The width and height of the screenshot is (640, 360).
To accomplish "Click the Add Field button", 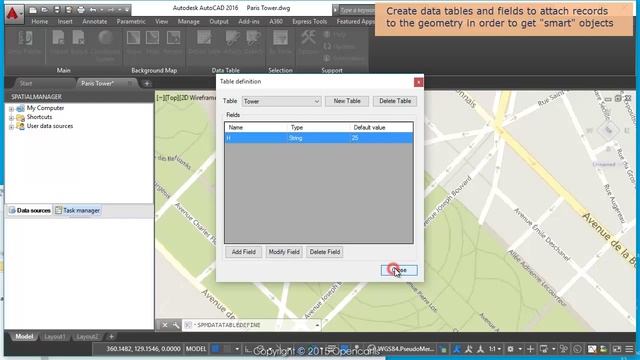I will 244,252.
